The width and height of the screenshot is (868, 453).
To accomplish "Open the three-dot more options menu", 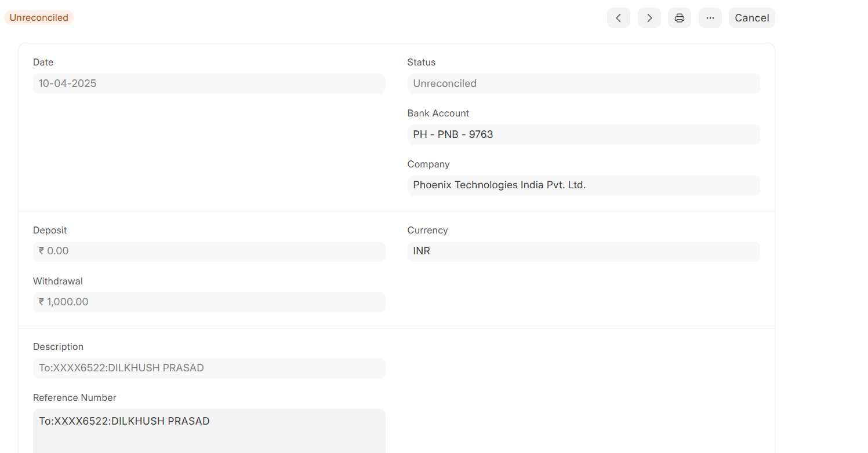I will tap(710, 18).
